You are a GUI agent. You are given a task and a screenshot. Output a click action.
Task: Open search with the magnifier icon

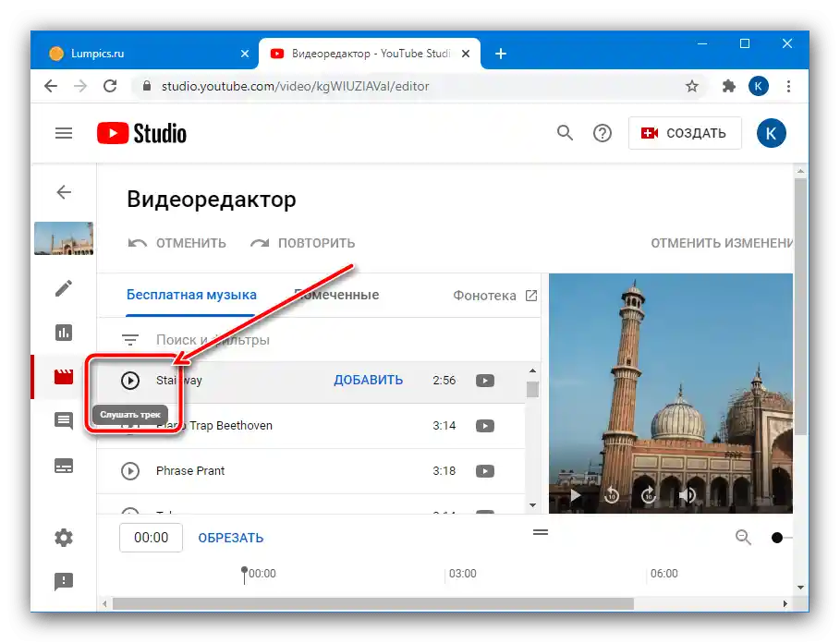click(x=565, y=133)
